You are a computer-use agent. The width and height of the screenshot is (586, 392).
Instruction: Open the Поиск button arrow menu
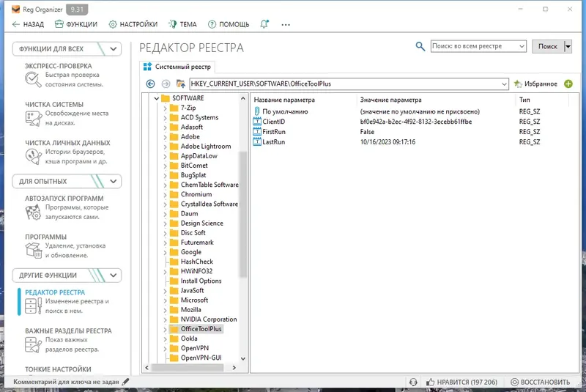(x=568, y=47)
